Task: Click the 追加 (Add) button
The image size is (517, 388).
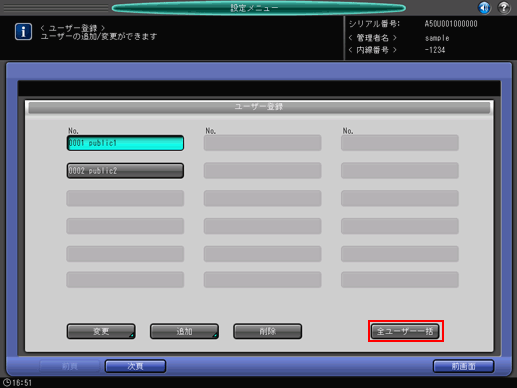Action: coord(184,331)
